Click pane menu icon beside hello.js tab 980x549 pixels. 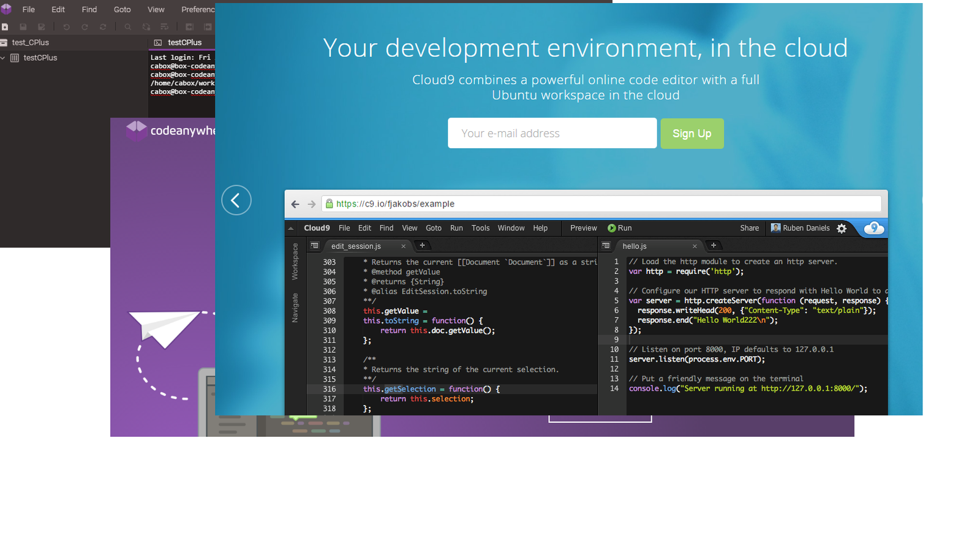606,246
